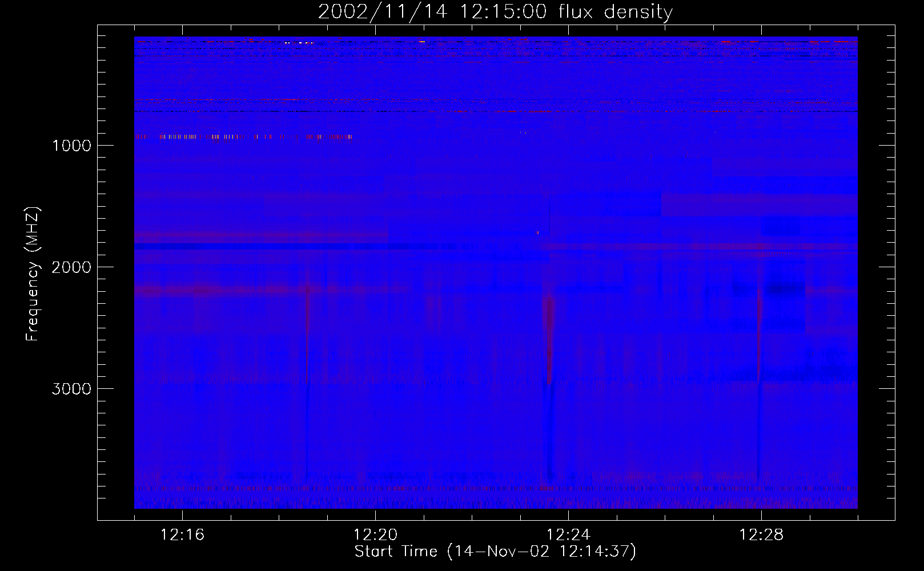The height and width of the screenshot is (571, 924).
Task: Click the plot title '2002/11/14 12:15:00 flux density'
Action: click(x=495, y=12)
